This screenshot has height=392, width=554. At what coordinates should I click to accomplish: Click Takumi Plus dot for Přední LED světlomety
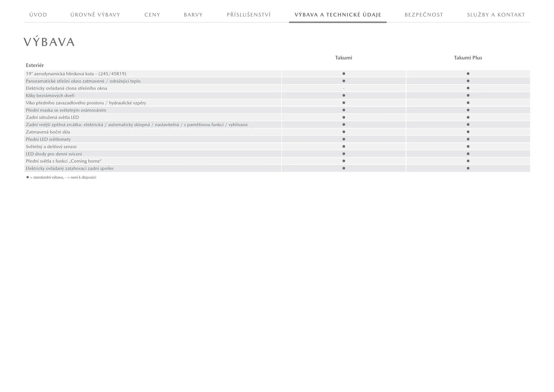(468, 139)
